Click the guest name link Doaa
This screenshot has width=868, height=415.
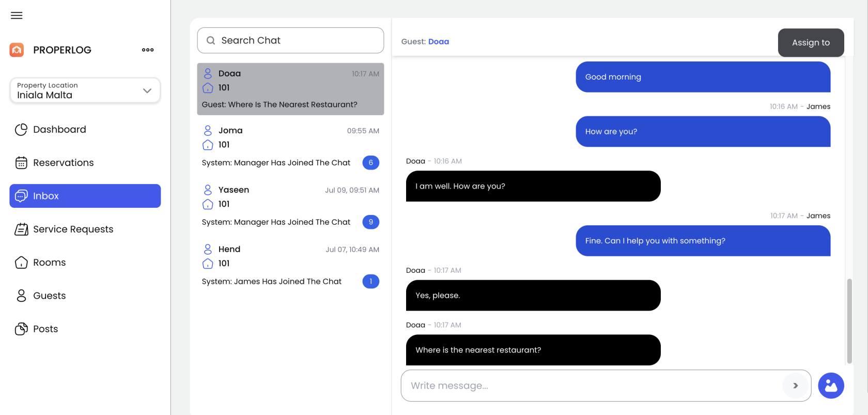pyautogui.click(x=438, y=42)
